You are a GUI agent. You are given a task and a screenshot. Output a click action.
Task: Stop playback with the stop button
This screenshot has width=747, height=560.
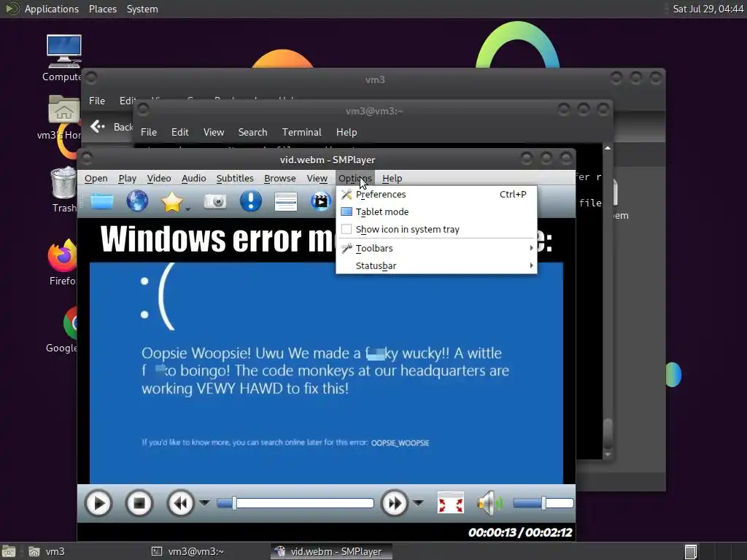coord(139,503)
